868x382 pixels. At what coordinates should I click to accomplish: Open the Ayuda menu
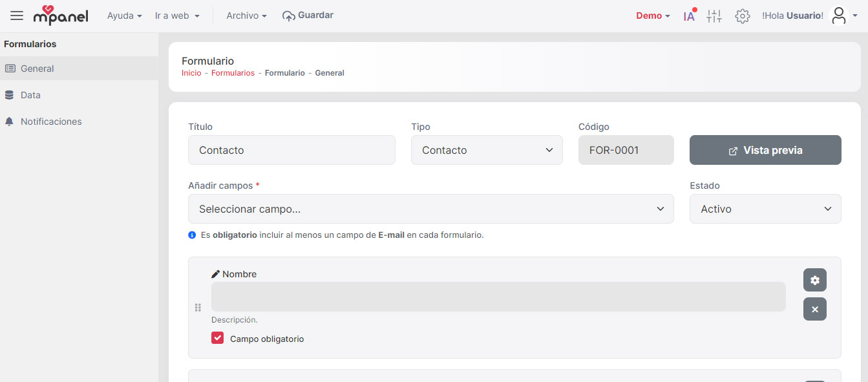[x=124, y=16]
